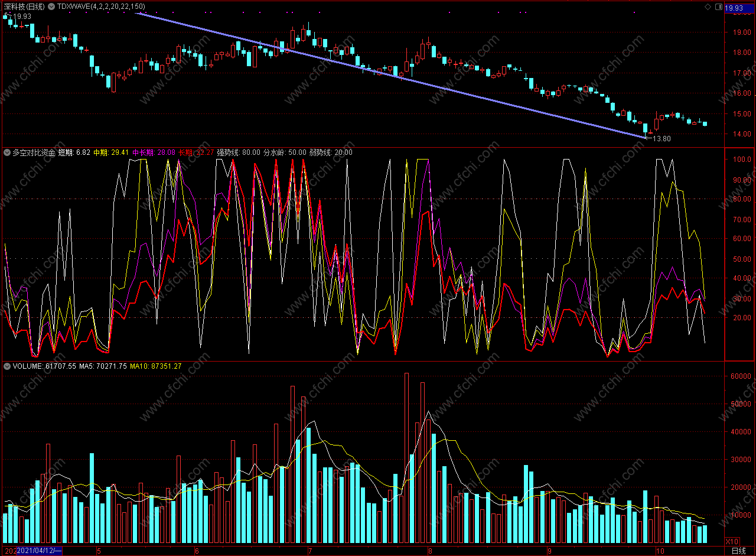Screen dimensions: 756x556
Task: Select the blue 19.93 price tag
Action: pos(734,8)
